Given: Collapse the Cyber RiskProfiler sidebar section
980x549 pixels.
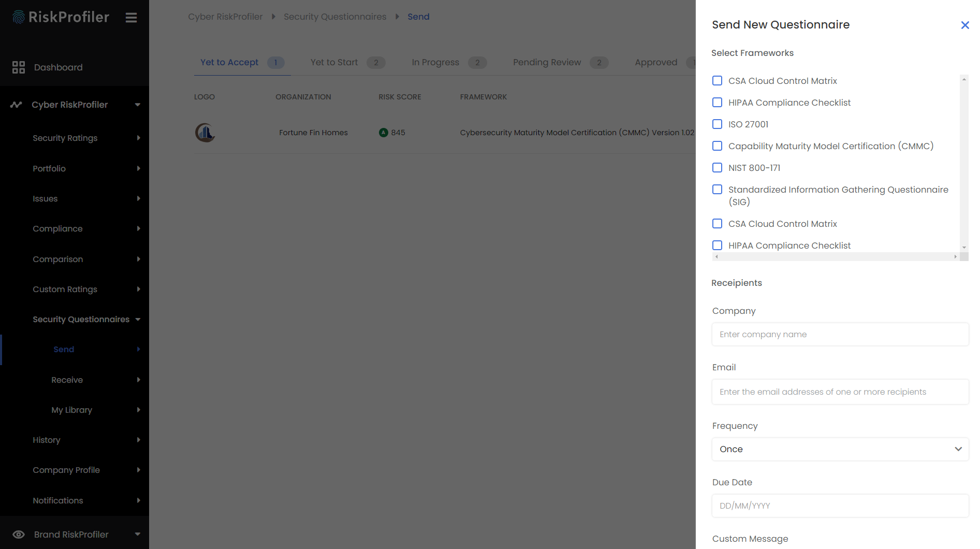Looking at the screenshot, I should click(138, 105).
